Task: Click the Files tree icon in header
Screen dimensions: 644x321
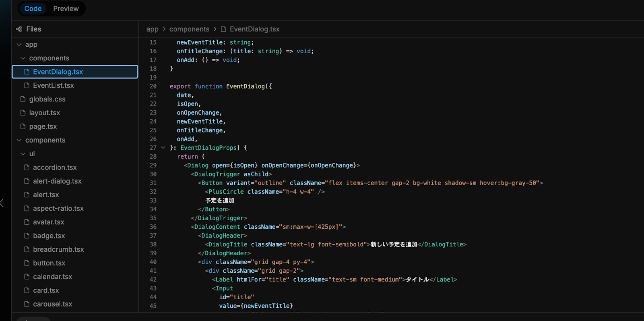Action: coord(19,29)
